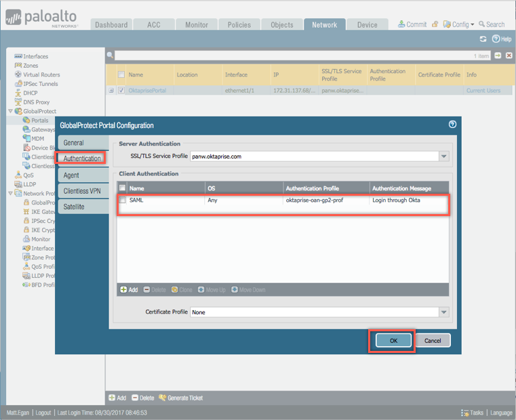Toggle the Client Authentication select-all checkbox
Image resolution: width=516 pixels, height=420 pixels.
pos(122,188)
